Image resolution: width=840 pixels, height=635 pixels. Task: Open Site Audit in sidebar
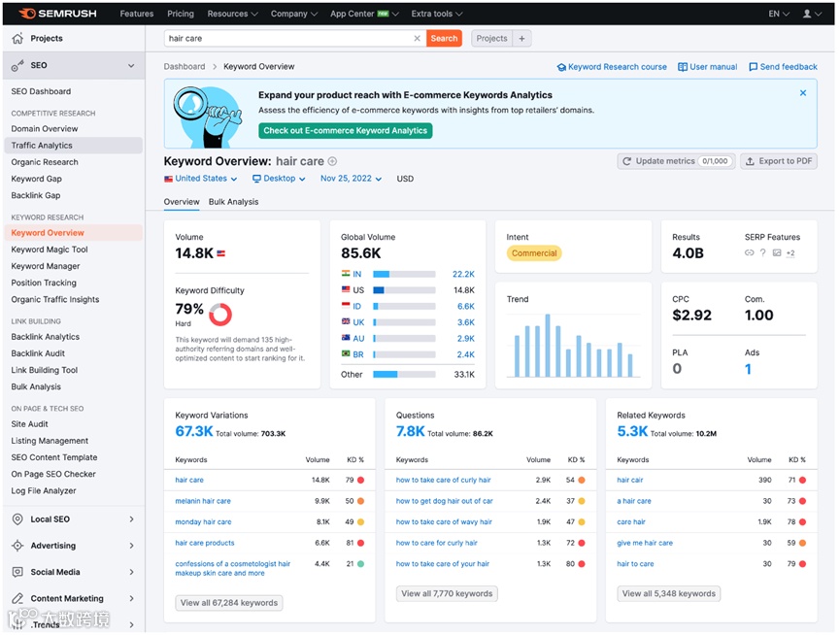tap(29, 424)
